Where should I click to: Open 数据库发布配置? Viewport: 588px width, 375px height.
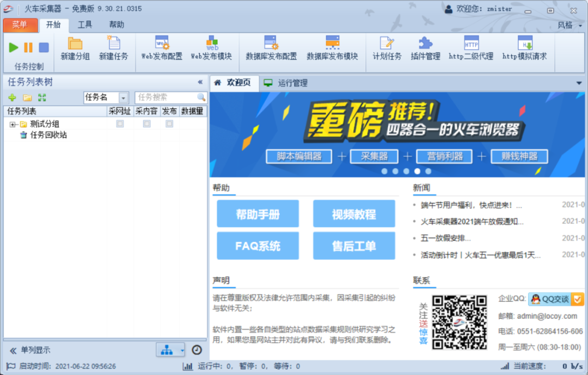pyautogui.click(x=271, y=48)
